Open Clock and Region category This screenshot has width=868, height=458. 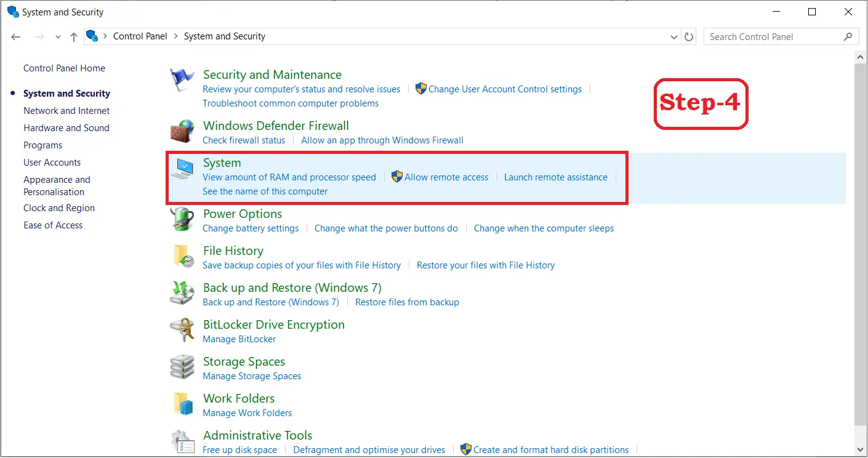pos(59,208)
